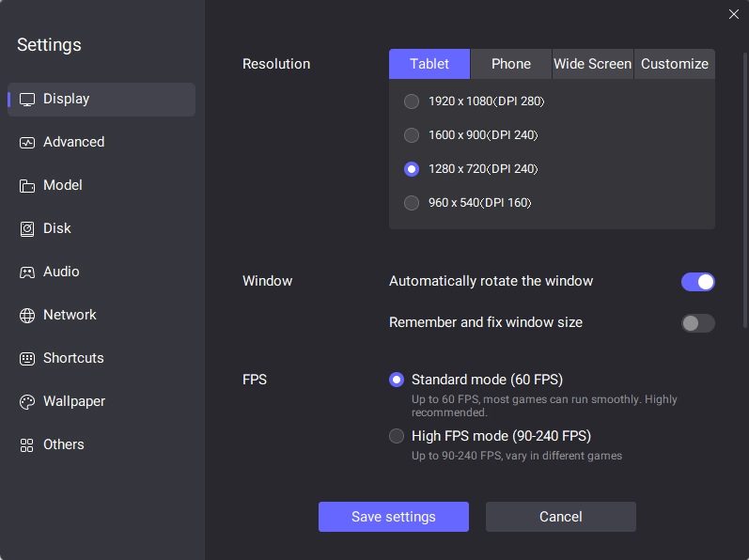Select the Tablet resolution tab
Viewport: 749px width, 560px height.
pyautogui.click(x=429, y=64)
